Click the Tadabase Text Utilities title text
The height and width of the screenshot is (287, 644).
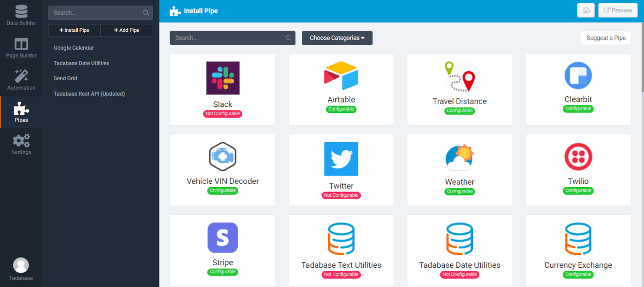pos(341,265)
